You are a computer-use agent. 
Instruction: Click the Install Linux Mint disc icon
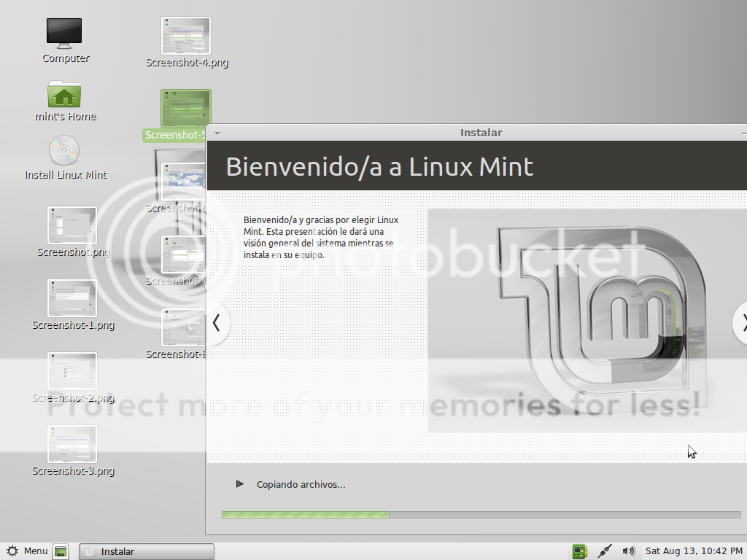tap(64, 151)
